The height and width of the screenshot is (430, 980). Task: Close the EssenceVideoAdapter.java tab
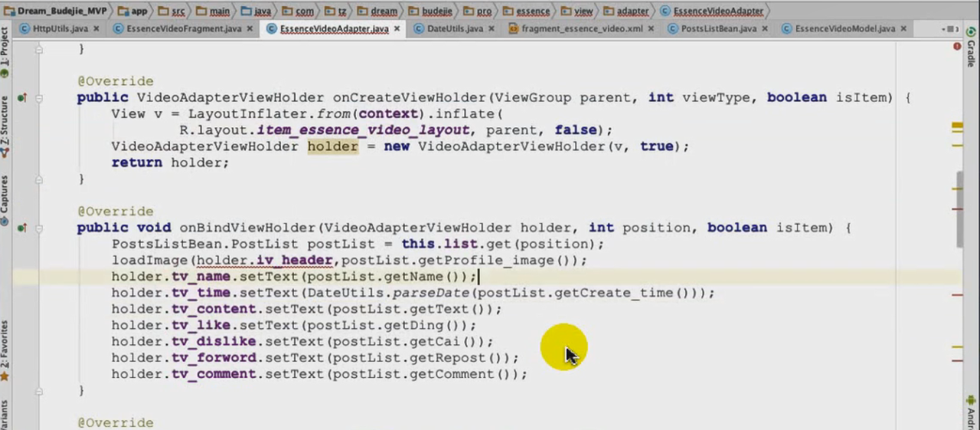pyautogui.click(x=395, y=29)
